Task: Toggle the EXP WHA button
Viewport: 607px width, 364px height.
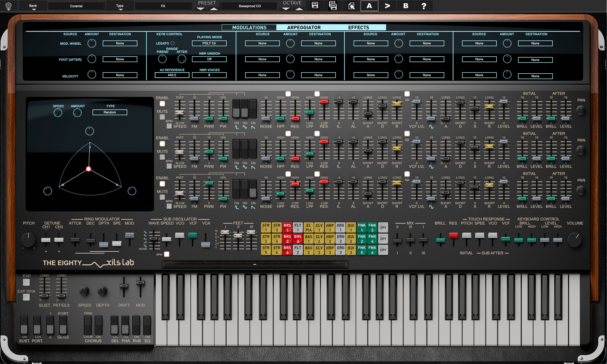Action: tap(26, 297)
